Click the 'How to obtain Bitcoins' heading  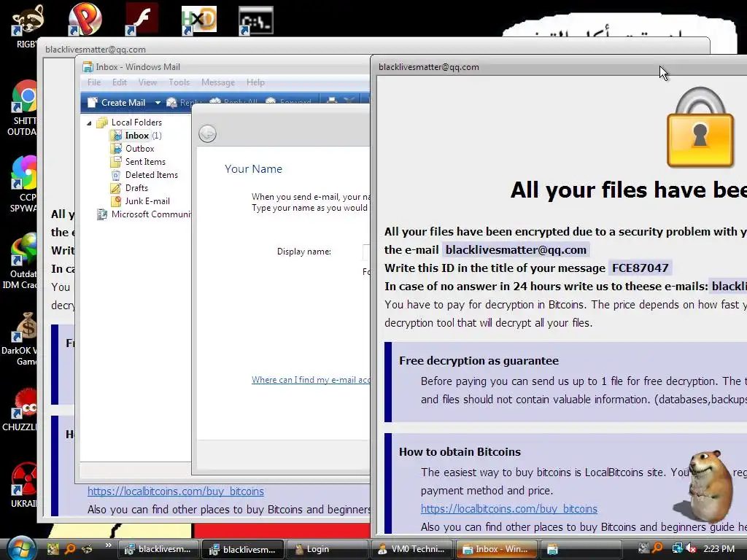(x=460, y=451)
